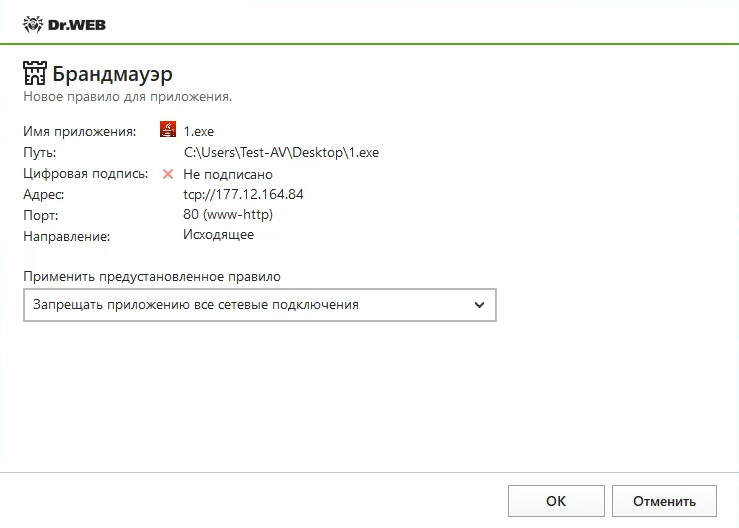Click the Имя приложения label
Screen dimensions: 739x528
79,132
